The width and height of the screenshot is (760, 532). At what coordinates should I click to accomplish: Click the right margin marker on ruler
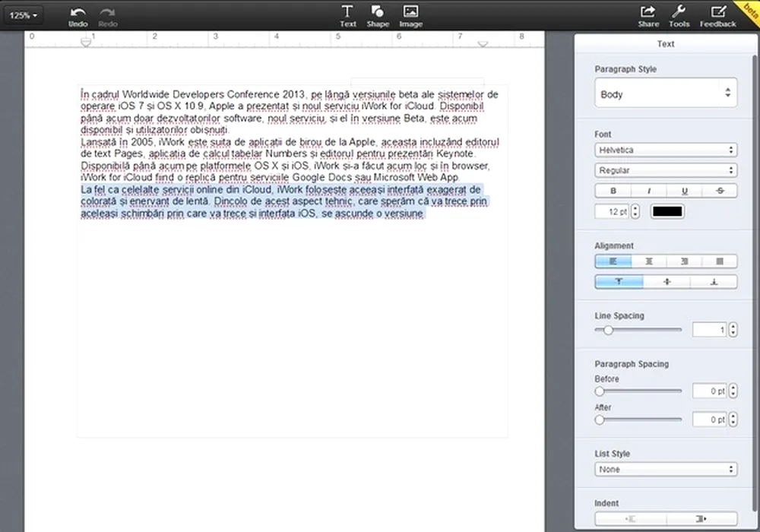483,43
